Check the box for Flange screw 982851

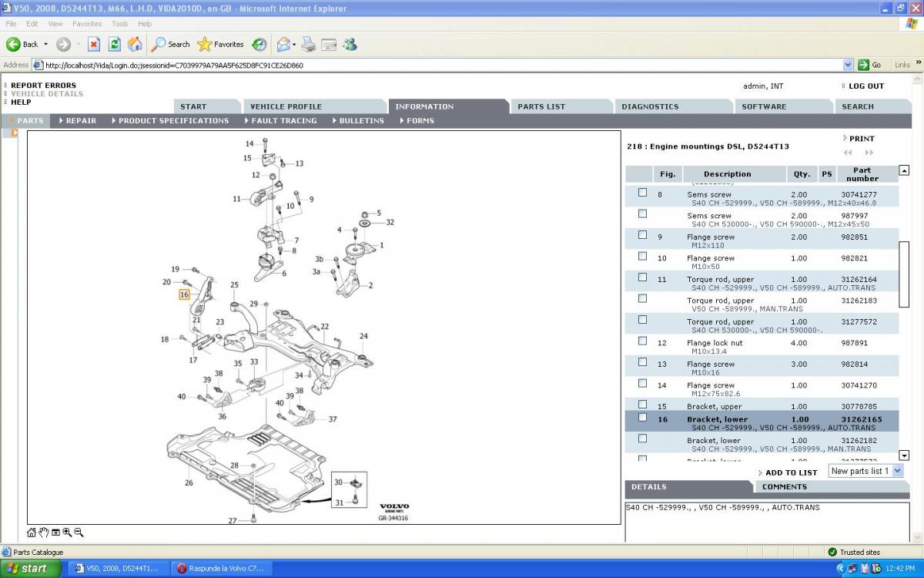tap(642, 235)
